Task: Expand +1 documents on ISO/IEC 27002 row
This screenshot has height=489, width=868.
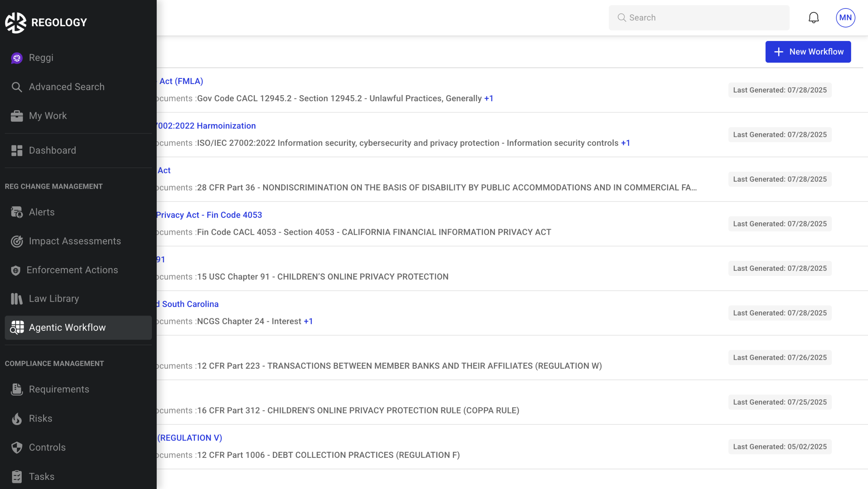Action: (626, 143)
